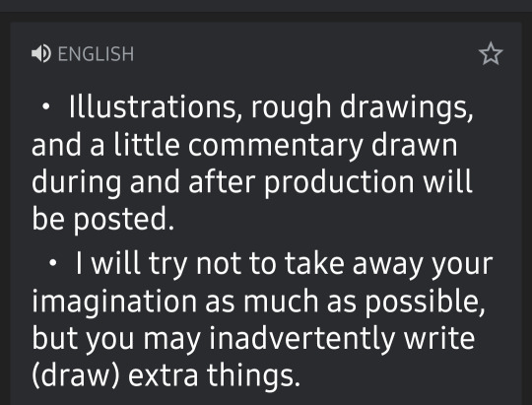Viewport: 532px width, 405px height.
Task: Click the second bullet point marker
Action: (52, 263)
